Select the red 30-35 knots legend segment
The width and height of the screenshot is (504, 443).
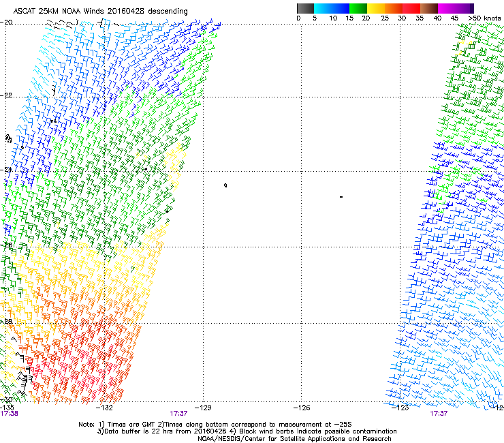(x=411, y=8)
